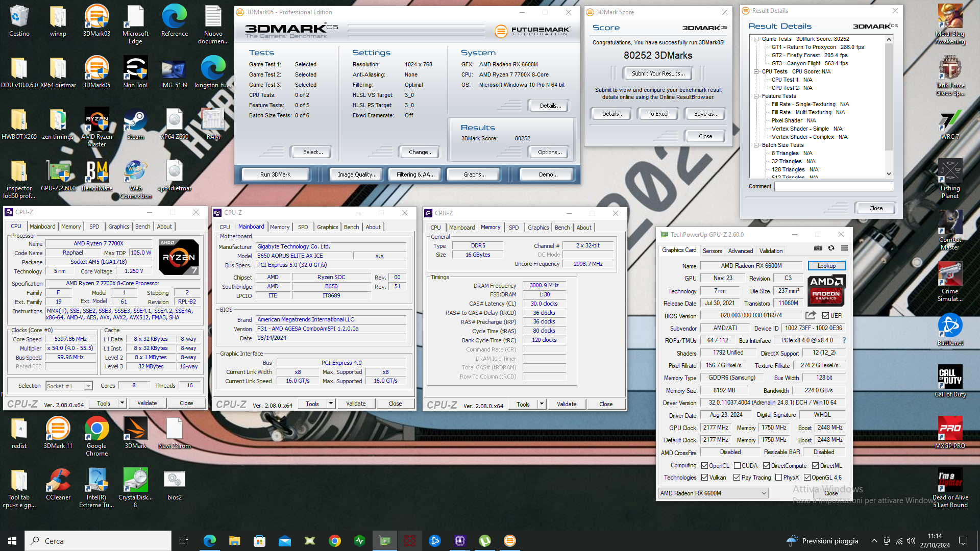Image resolution: width=980 pixels, height=551 pixels.
Task: Open the GPU-Z.2.60.0 desktop icon
Action: pos(58,176)
